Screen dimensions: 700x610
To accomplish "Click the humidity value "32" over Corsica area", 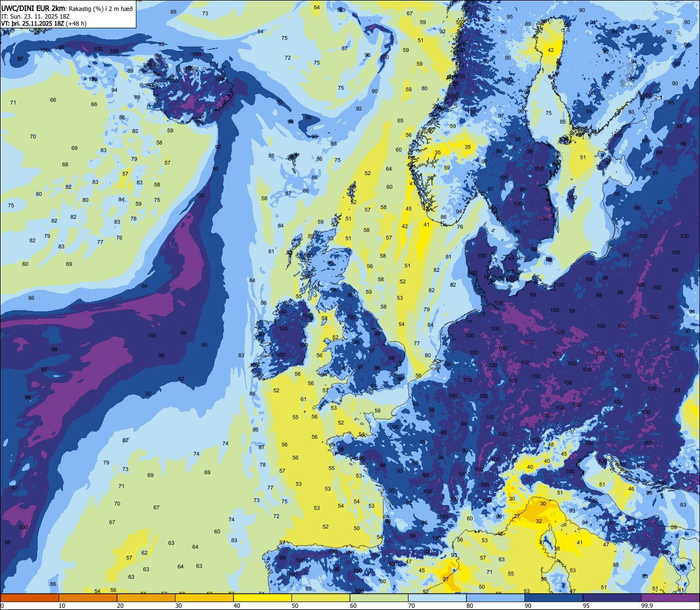I will [x=539, y=521].
